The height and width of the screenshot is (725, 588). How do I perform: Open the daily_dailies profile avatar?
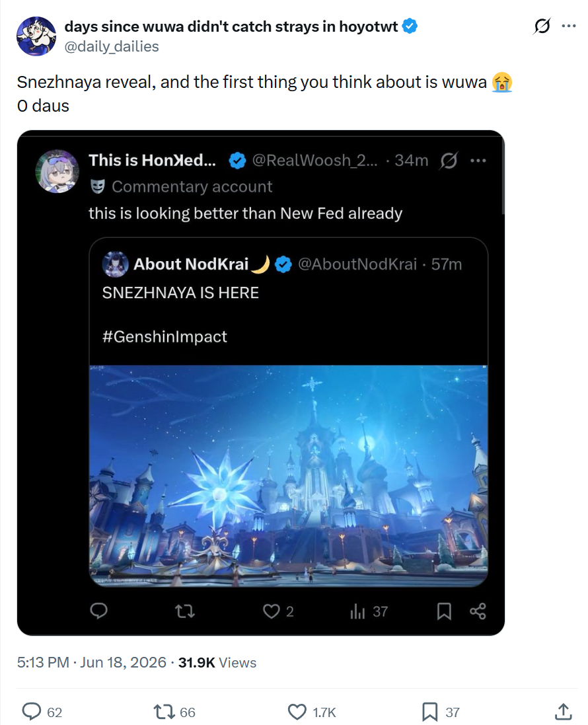pyautogui.click(x=36, y=36)
